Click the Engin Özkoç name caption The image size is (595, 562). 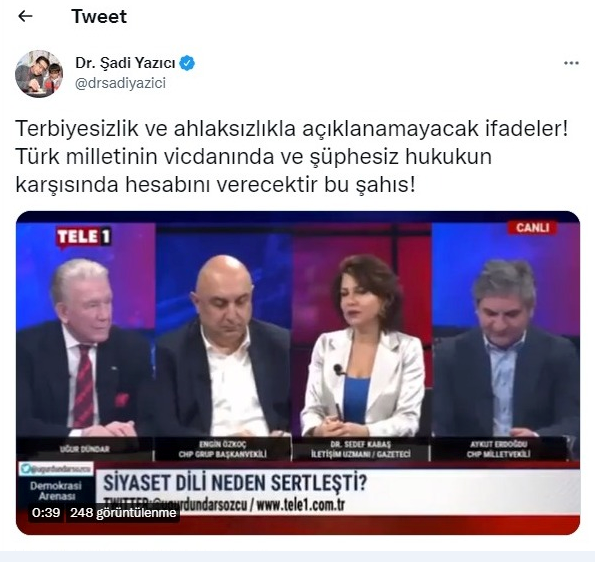pos(222,449)
